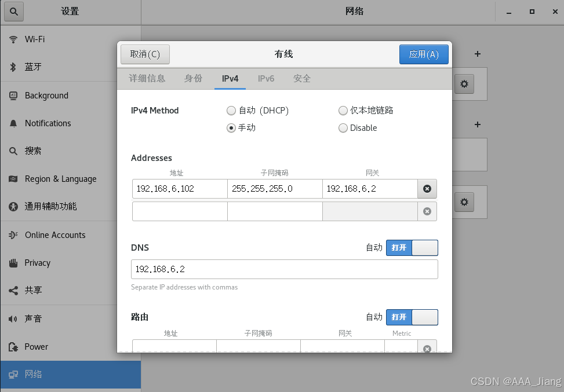Screen dimensions: 564x392
Task: Click the delete icon on the route row
Action: [427, 348]
